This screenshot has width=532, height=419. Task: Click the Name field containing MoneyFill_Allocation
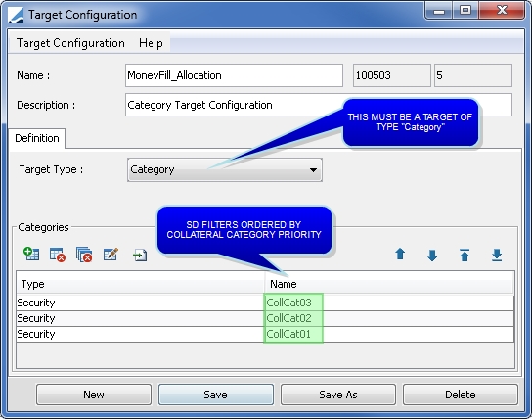234,75
